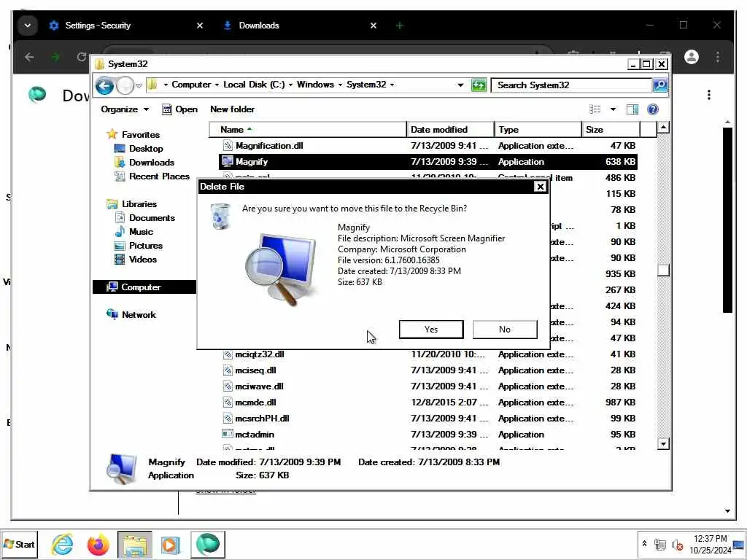The width and height of the screenshot is (747, 560).
Task: Sort by the Type column header
Action: [538, 130]
